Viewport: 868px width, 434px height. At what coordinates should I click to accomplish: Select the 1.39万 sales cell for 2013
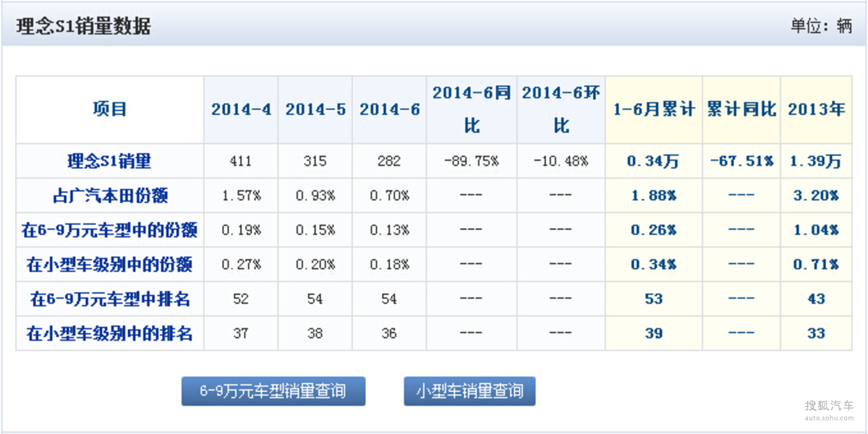coord(817,161)
